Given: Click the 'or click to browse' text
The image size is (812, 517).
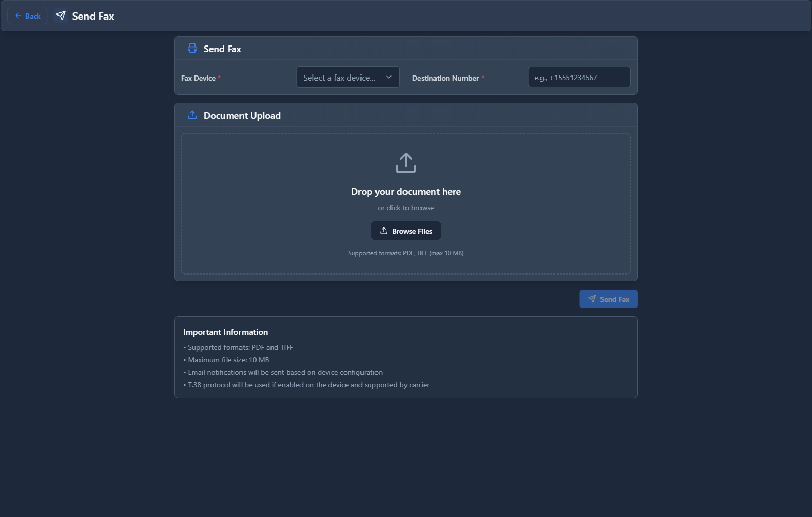Looking at the screenshot, I should coord(406,208).
